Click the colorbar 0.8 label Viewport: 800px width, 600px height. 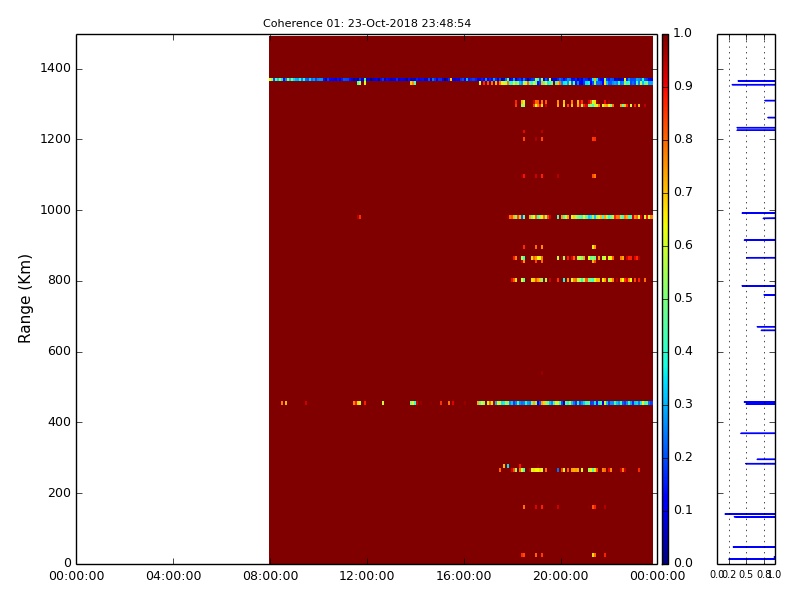coord(683,139)
